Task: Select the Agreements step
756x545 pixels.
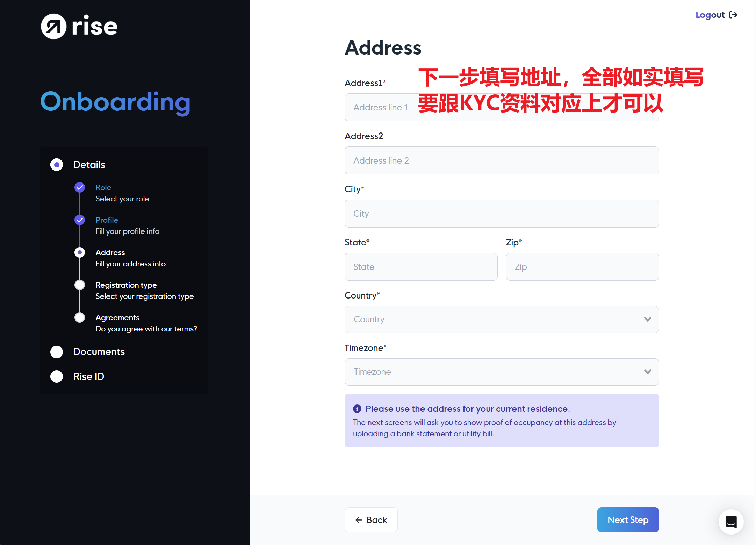Action: [80, 317]
